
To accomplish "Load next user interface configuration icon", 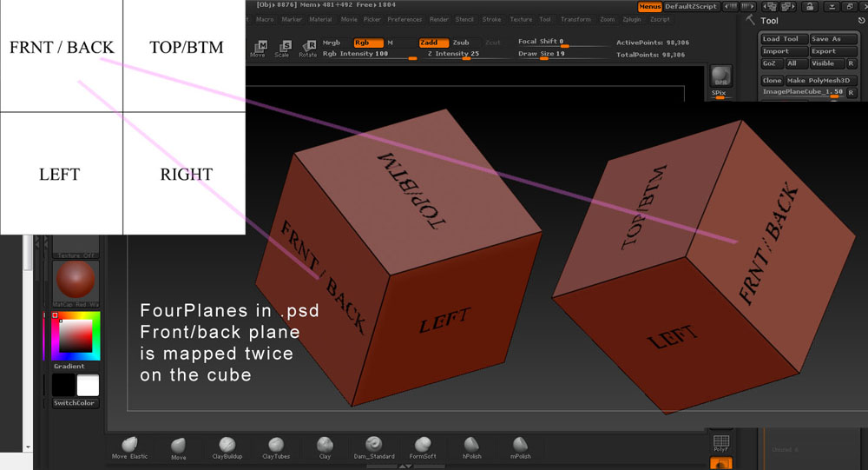I will click(788, 7).
